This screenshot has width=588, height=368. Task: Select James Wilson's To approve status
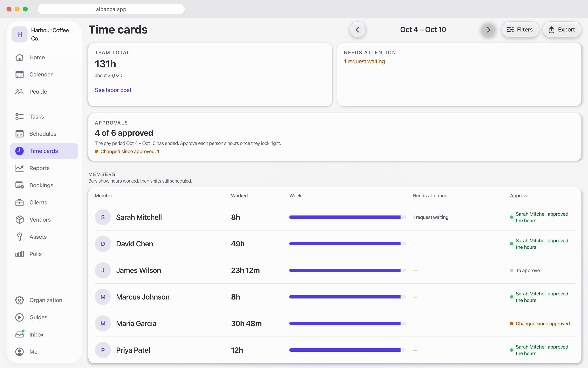(525, 270)
